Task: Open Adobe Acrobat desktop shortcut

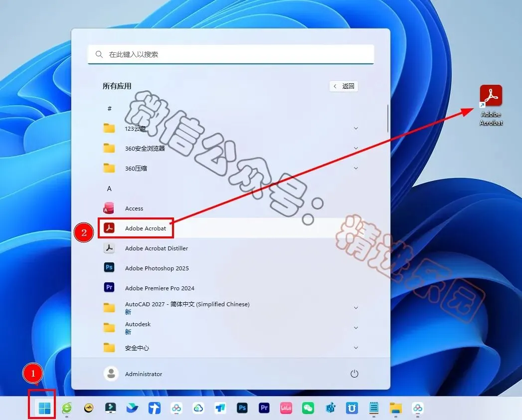Action: [x=491, y=105]
